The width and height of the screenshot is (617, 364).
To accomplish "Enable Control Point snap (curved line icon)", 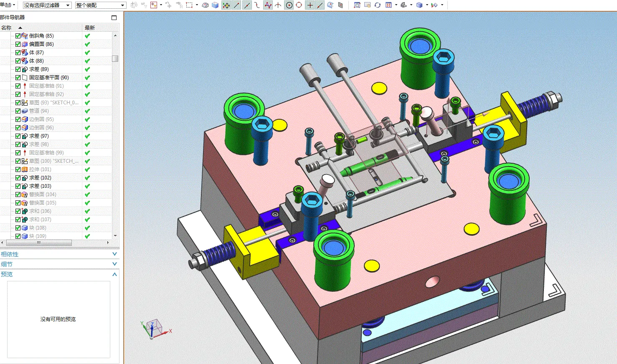I will point(257,5).
